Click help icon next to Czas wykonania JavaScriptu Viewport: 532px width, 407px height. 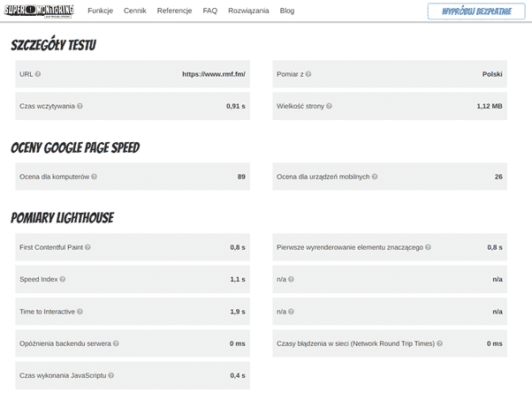[111, 375]
